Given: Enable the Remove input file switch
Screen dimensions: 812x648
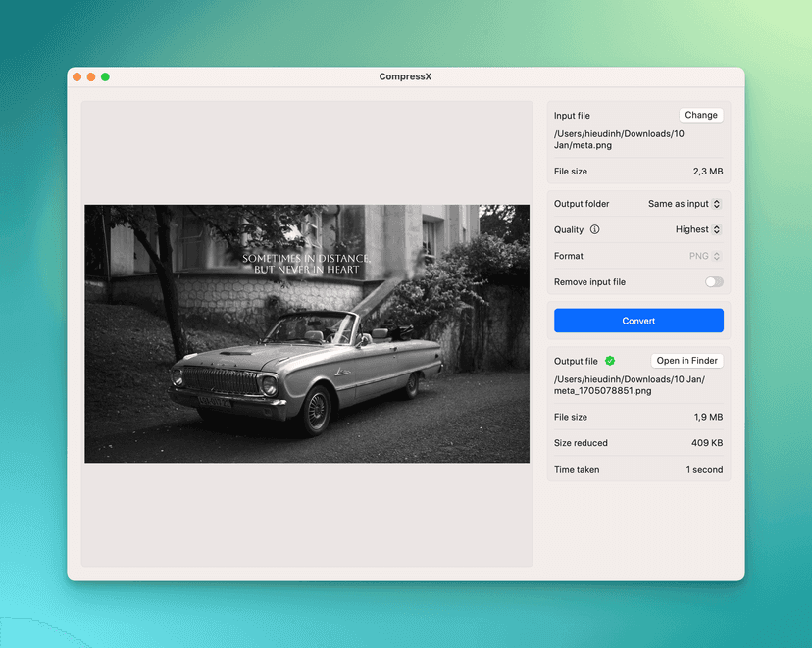Looking at the screenshot, I should [x=713, y=281].
